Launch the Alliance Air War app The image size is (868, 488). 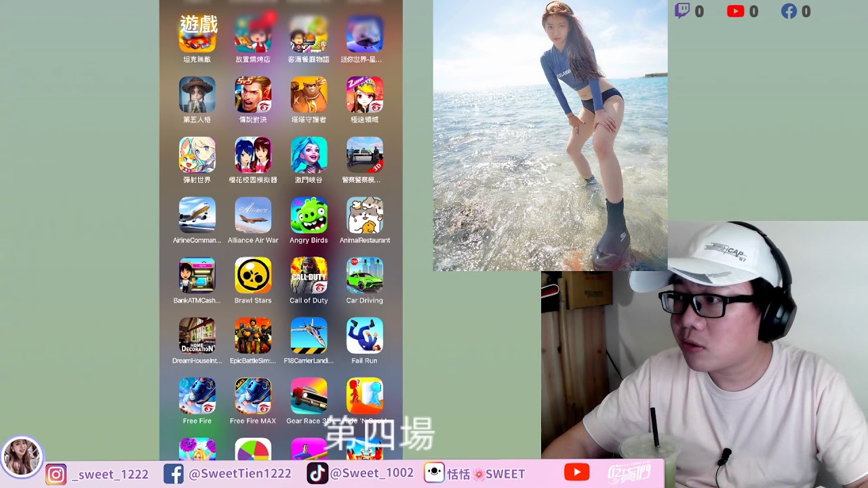253,216
